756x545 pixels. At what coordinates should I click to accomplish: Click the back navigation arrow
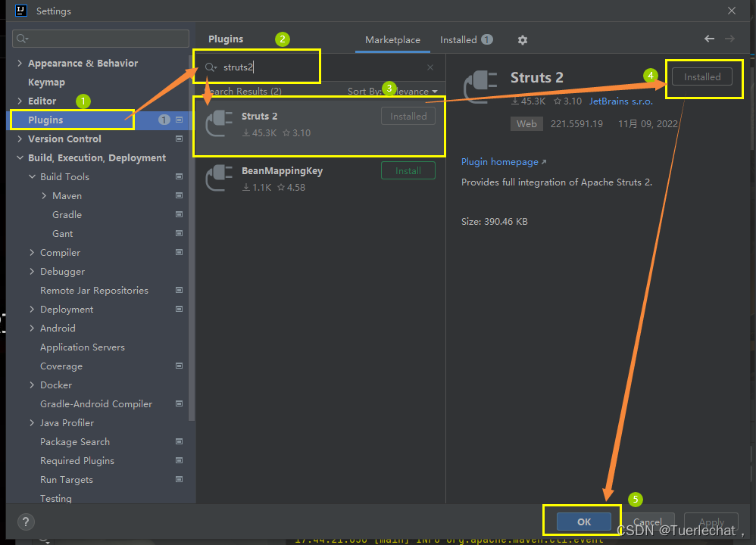pyautogui.click(x=709, y=39)
